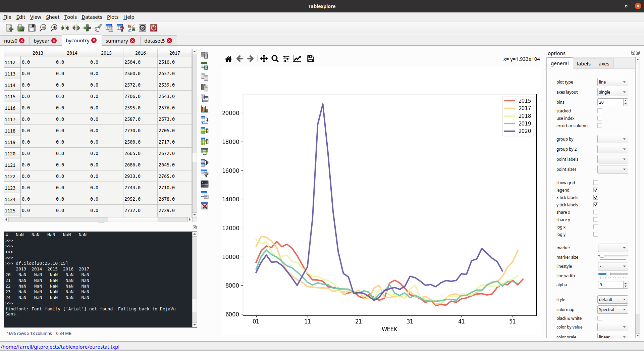Open the python interpreter side icon
The image size is (644, 351).
click(205, 184)
